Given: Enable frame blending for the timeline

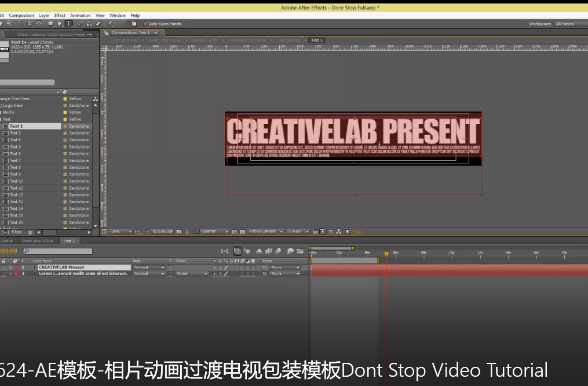Looking at the screenshot, I should click(269, 251).
